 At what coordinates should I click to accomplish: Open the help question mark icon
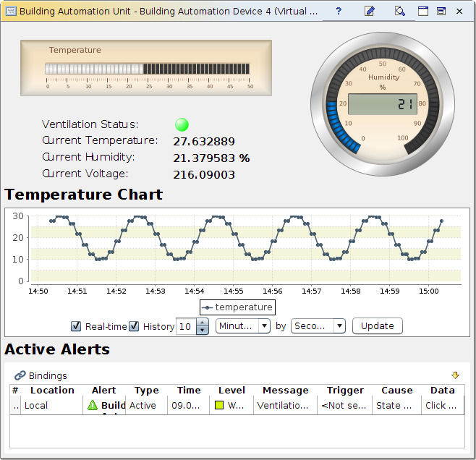coord(339,12)
